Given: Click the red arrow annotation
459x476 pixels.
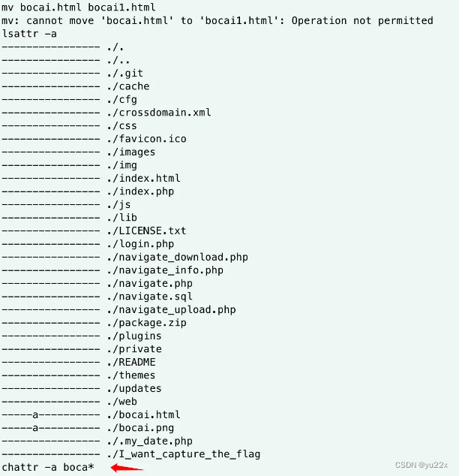Looking at the screenshot, I should click(x=127, y=468).
